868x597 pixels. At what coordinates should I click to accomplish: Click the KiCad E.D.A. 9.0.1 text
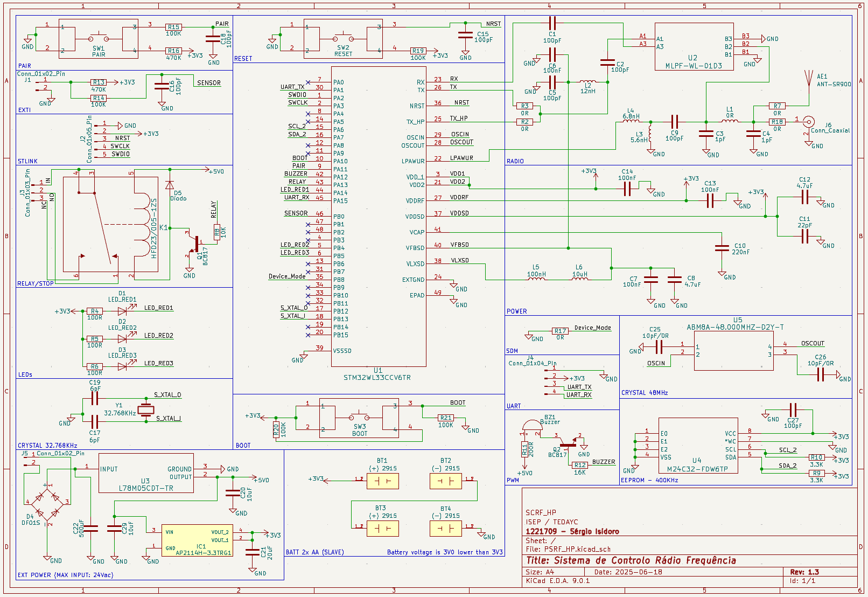558,581
